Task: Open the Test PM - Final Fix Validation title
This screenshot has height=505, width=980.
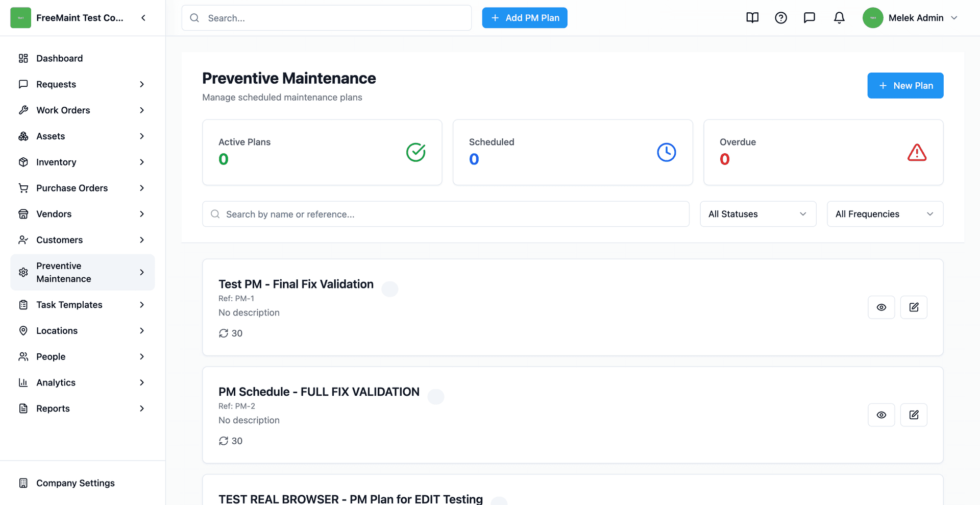Action: (296, 284)
